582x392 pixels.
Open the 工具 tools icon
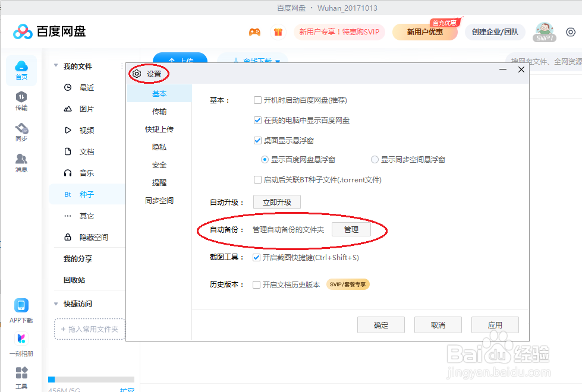21,378
